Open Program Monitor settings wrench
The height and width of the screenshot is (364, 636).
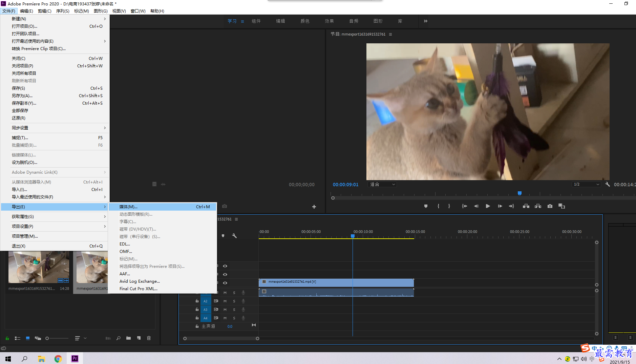608,185
